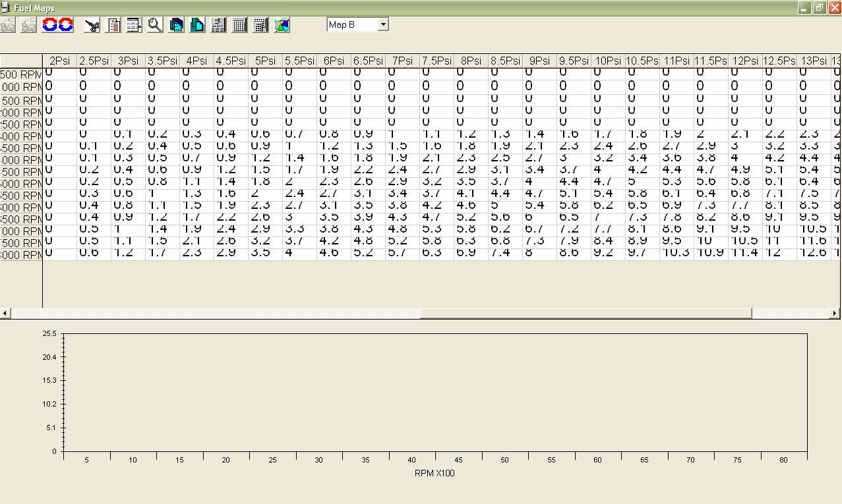Select the 12Psi column header
This screenshot has width=842, height=504.
(x=746, y=61)
